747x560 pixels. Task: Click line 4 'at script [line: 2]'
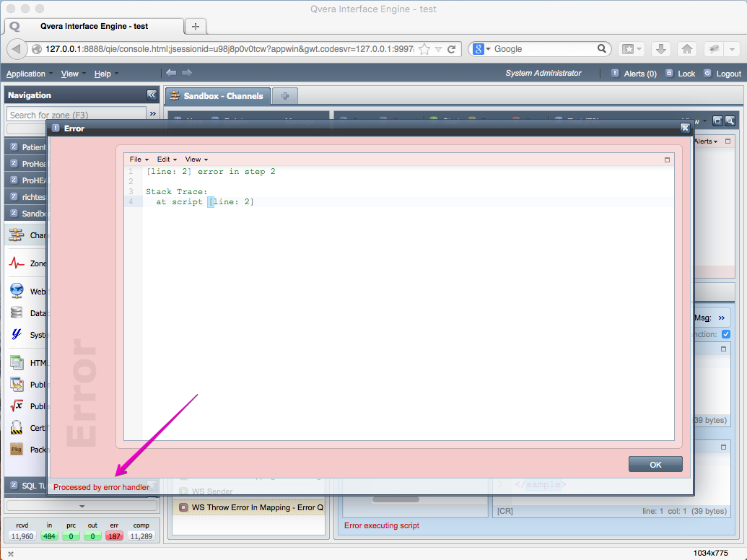click(205, 202)
